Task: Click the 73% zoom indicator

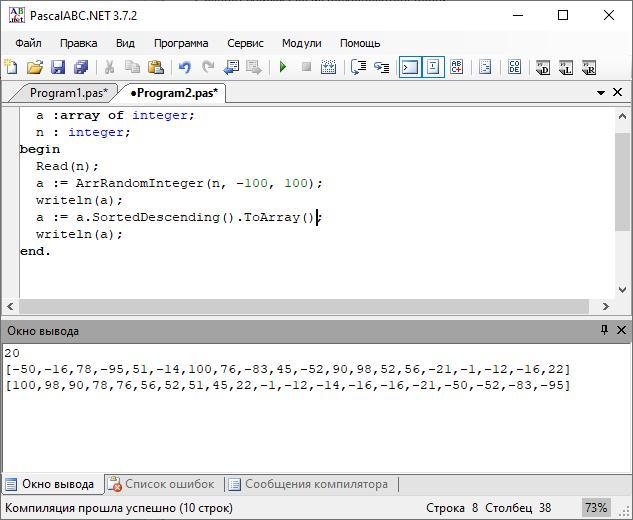Action: click(596, 508)
